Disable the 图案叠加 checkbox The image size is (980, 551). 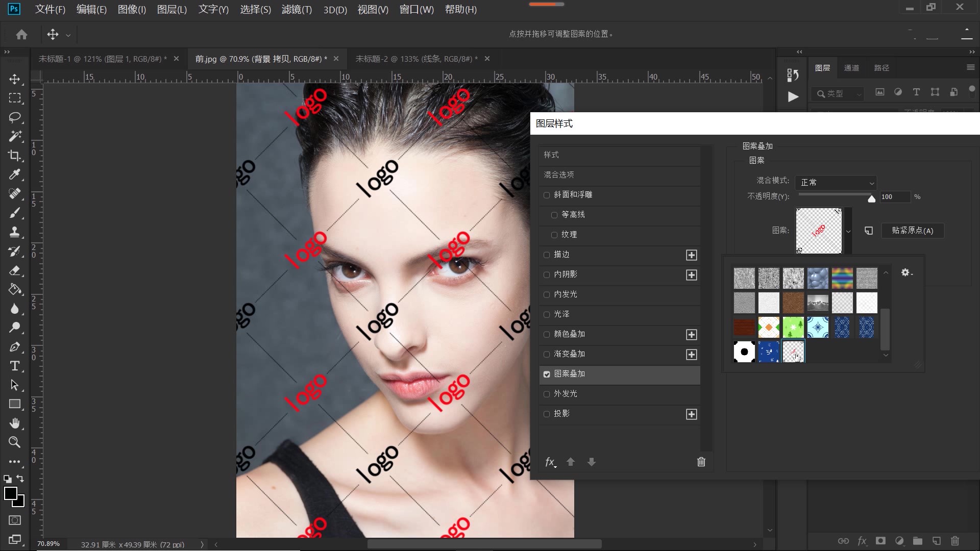pos(547,374)
